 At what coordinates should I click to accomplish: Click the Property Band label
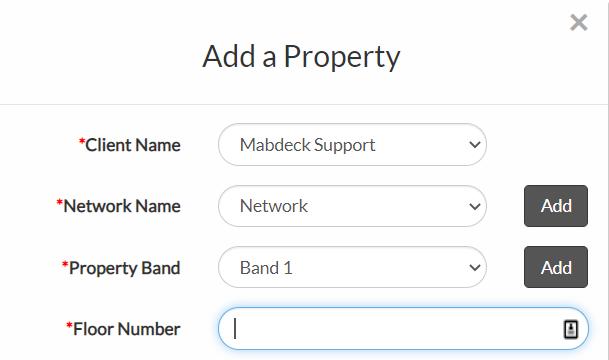coord(124,268)
